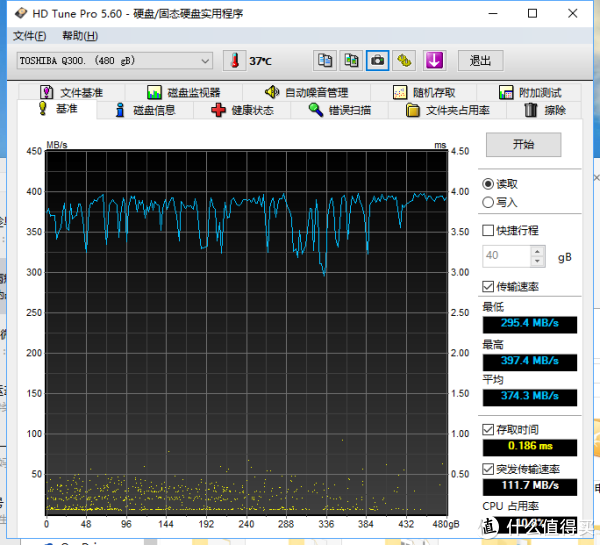Click the 37°C temperature reading
The image size is (600, 545).
click(x=261, y=61)
